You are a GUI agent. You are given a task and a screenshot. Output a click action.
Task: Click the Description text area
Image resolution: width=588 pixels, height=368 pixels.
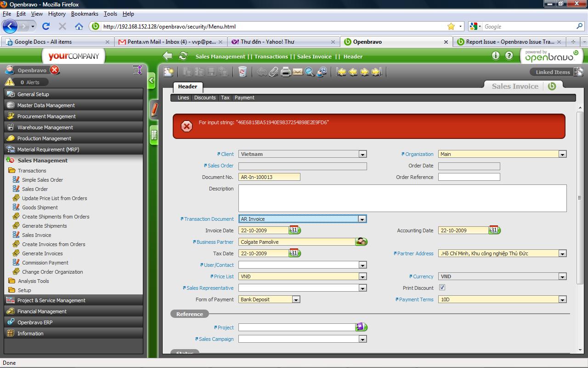click(402, 198)
